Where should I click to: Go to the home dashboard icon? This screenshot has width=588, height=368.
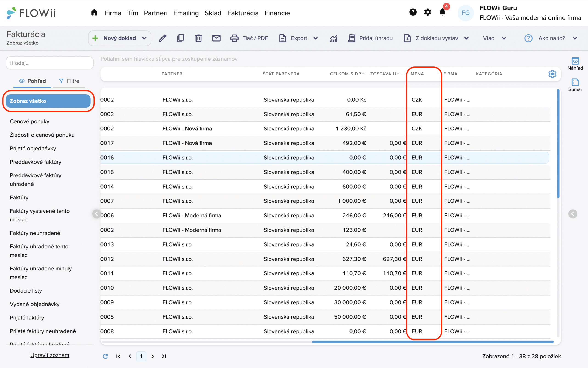coord(94,13)
